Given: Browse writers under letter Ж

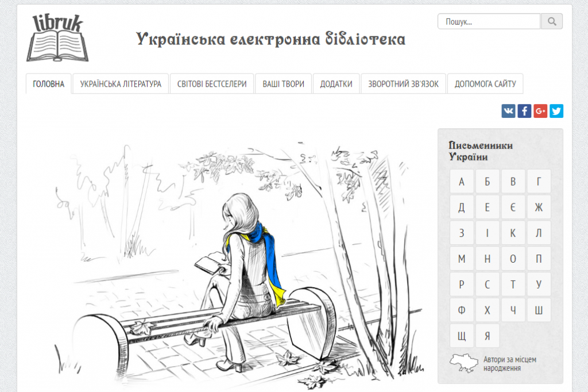Looking at the screenshot, I should pyautogui.click(x=539, y=207).
